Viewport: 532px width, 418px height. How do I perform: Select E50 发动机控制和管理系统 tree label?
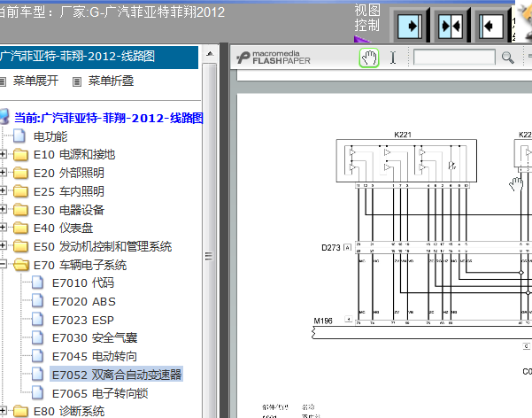(103, 247)
